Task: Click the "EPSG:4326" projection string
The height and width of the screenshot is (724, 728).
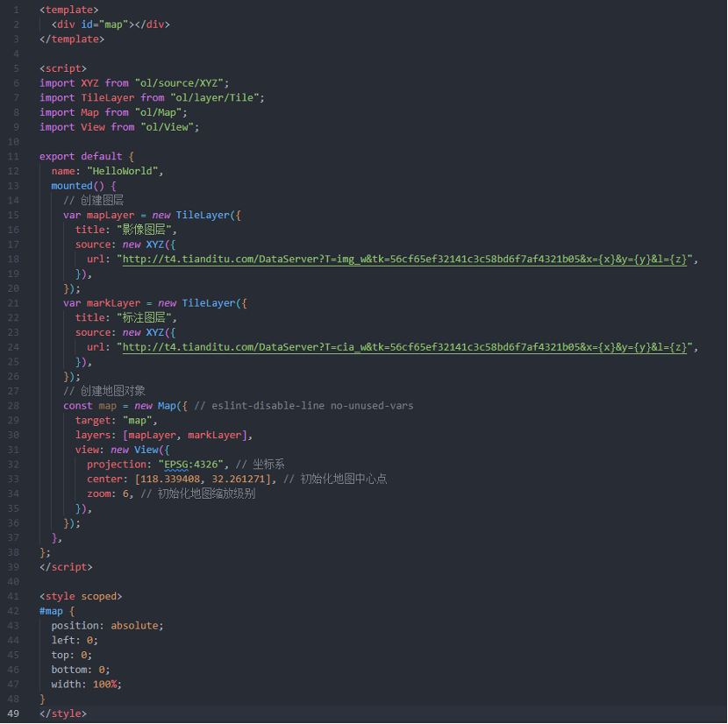Action: [x=191, y=465]
